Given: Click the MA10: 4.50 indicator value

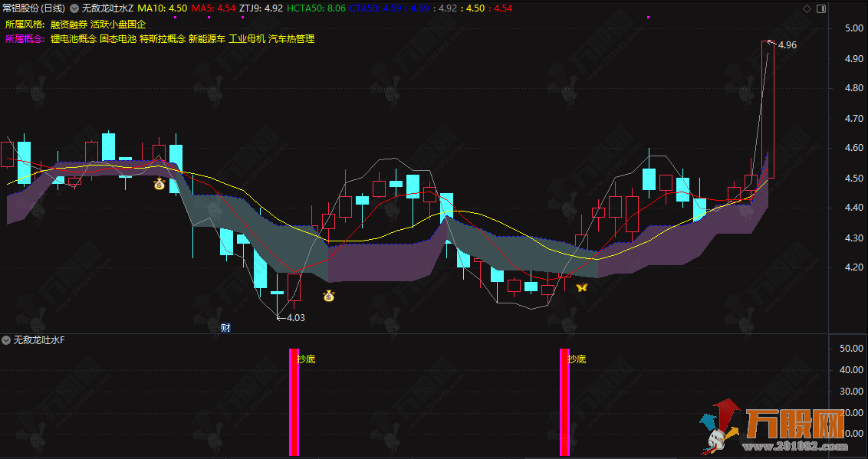Looking at the screenshot, I should point(163,8).
